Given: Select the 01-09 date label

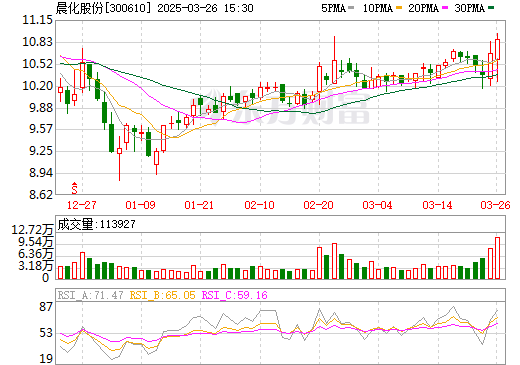Looking at the screenshot, I should point(140,205).
